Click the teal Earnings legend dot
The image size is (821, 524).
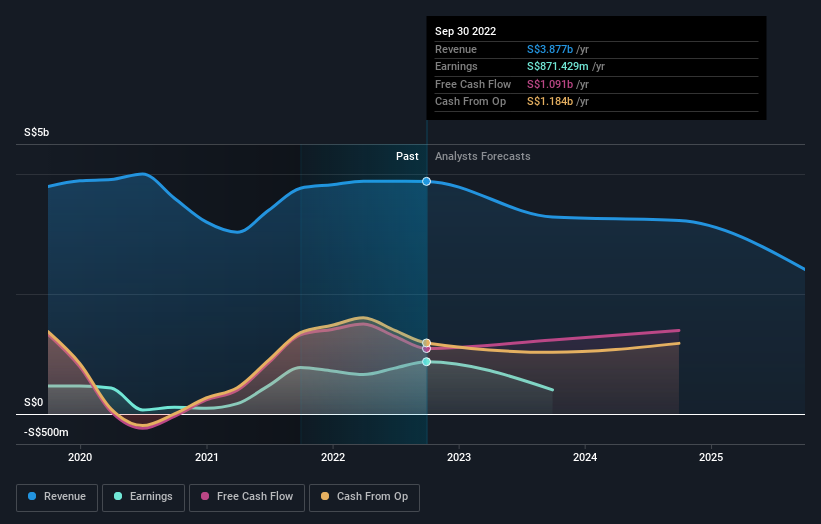118,496
